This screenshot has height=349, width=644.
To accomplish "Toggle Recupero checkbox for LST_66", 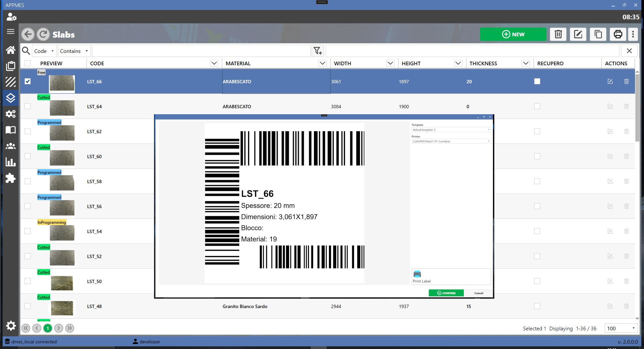I will point(537,81).
